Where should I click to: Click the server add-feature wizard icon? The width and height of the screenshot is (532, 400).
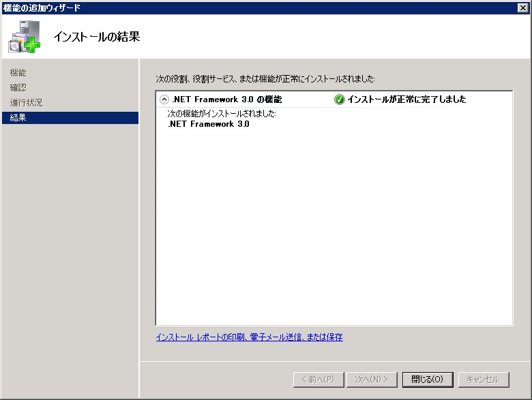[24, 37]
